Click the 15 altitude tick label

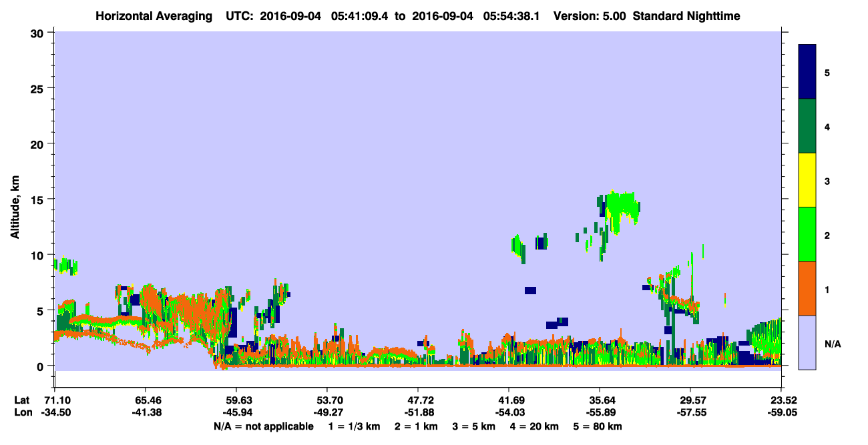[x=39, y=199]
